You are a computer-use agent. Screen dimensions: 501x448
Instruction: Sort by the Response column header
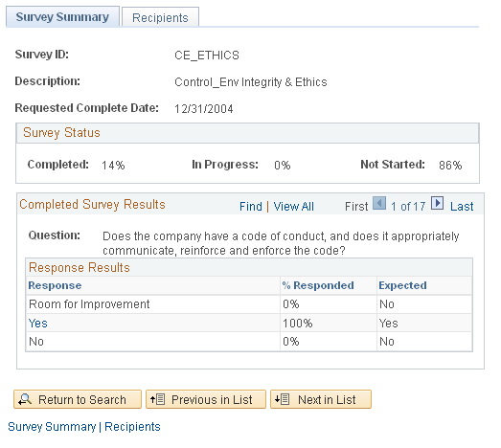(55, 285)
